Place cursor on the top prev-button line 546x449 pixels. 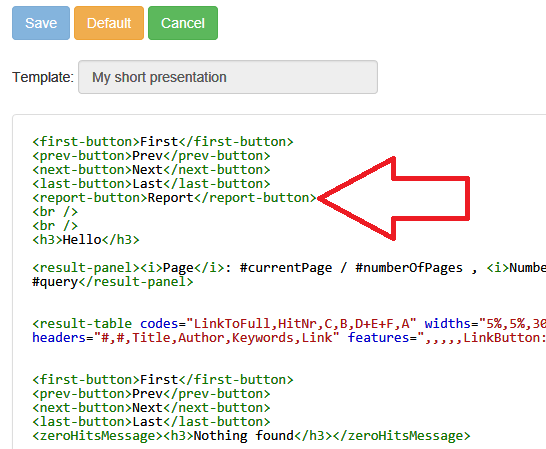(151, 156)
